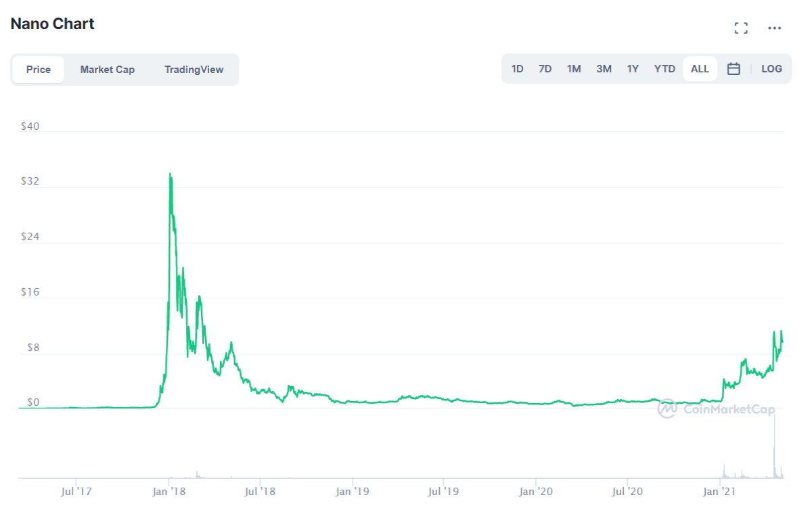Viewport: 812px width, 514px height.
Task: Click the $32 price axis label
Action: [x=30, y=182]
